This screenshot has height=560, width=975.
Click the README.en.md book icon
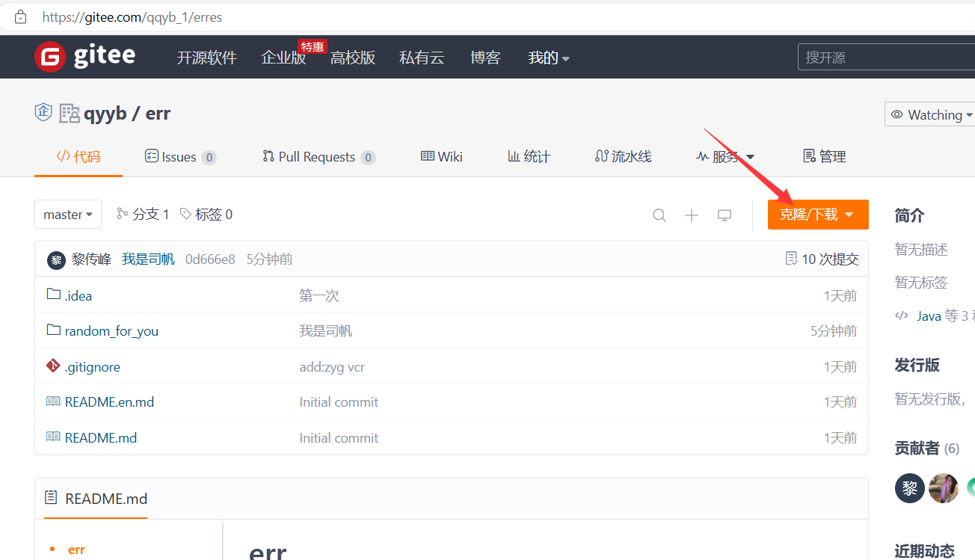(x=53, y=401)
